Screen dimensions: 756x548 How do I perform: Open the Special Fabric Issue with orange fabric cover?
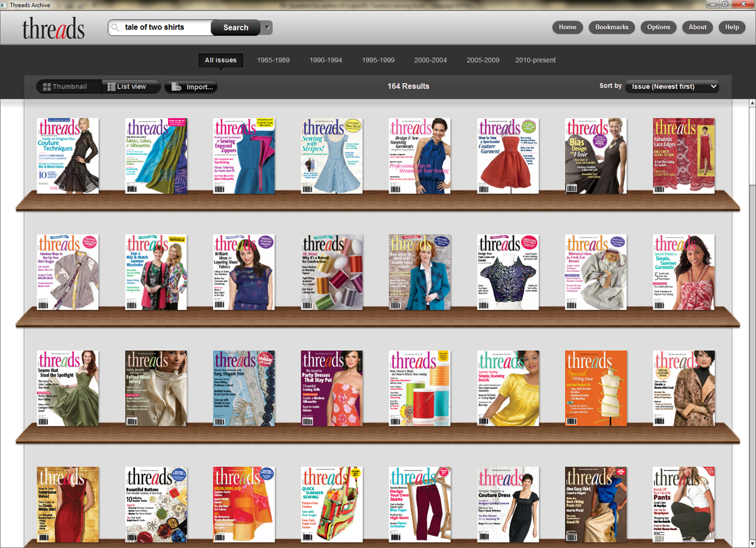244,505
